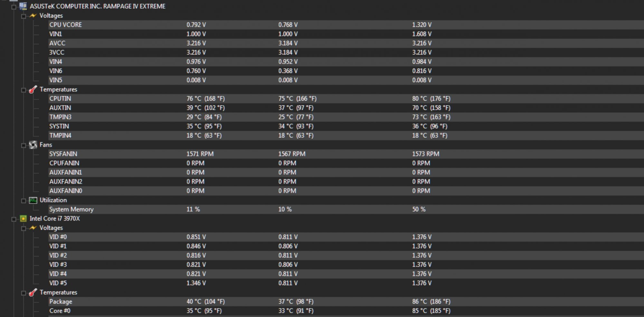Collapse the motherboard Temperatures section
Image resolution: width=644 pixels, height=317 pixels.
[24, 90]
